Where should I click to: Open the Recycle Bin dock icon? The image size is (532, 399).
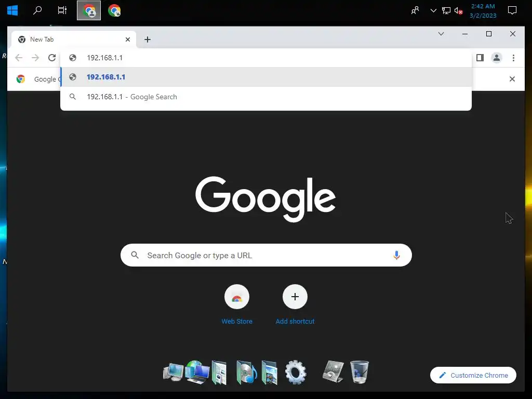click(x=360, y=372)
